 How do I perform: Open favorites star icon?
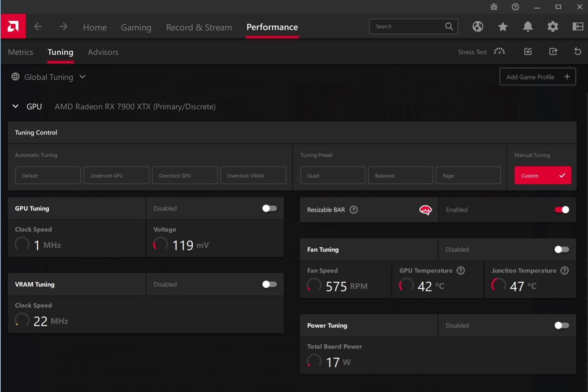coord(503,26)
